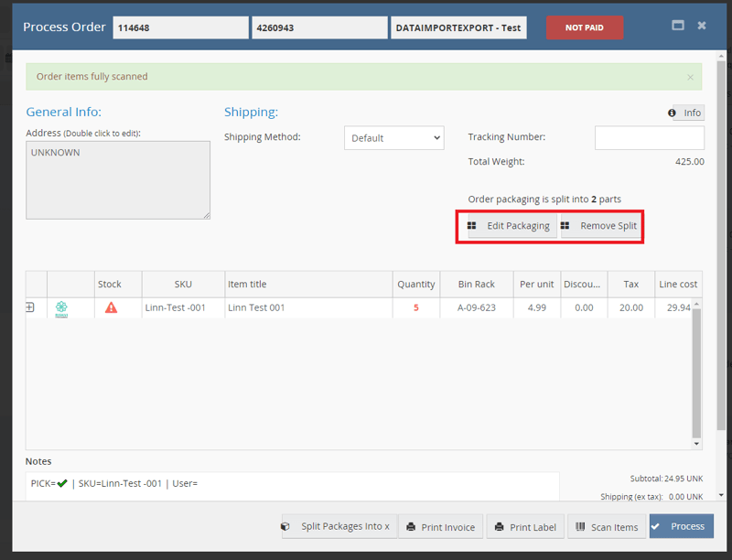Click Split Packages Into x button
The width and height of the screenshot is (732, 560).
337,526
